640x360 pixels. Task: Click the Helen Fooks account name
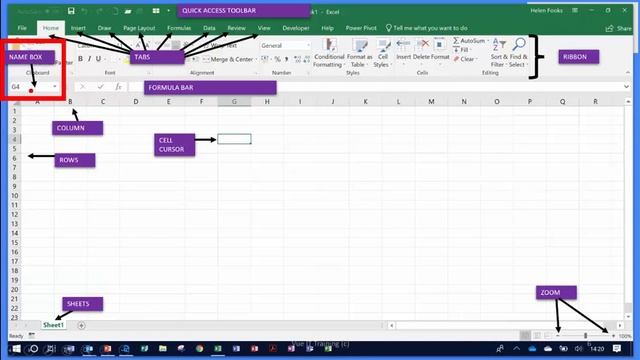click(546, 11)
